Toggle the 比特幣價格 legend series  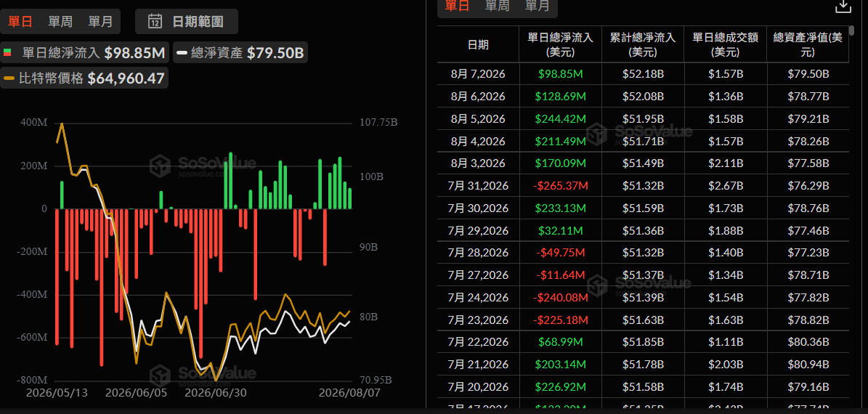point(84,78)
